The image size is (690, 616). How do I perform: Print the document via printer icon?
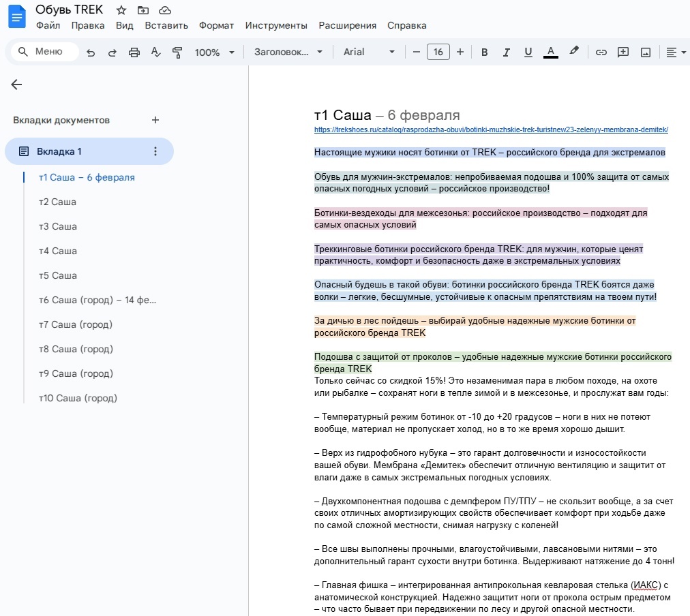[134, 52]
